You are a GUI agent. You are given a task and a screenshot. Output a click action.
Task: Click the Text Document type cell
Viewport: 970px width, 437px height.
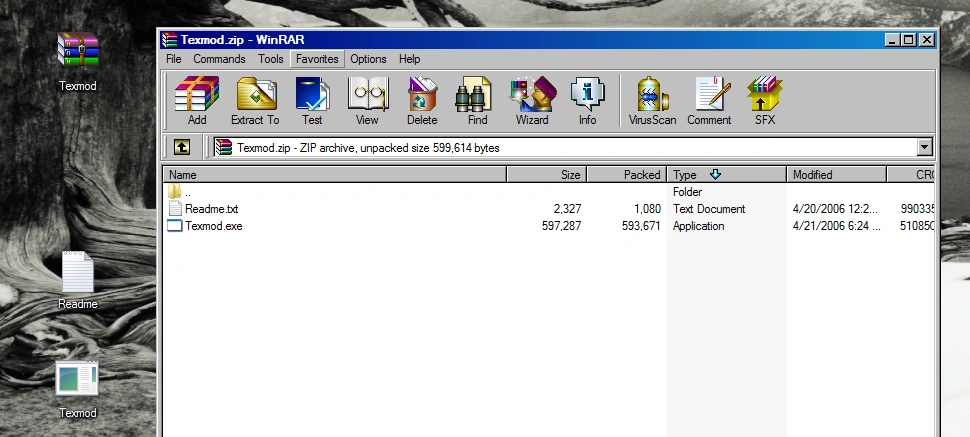coord(709,209)
